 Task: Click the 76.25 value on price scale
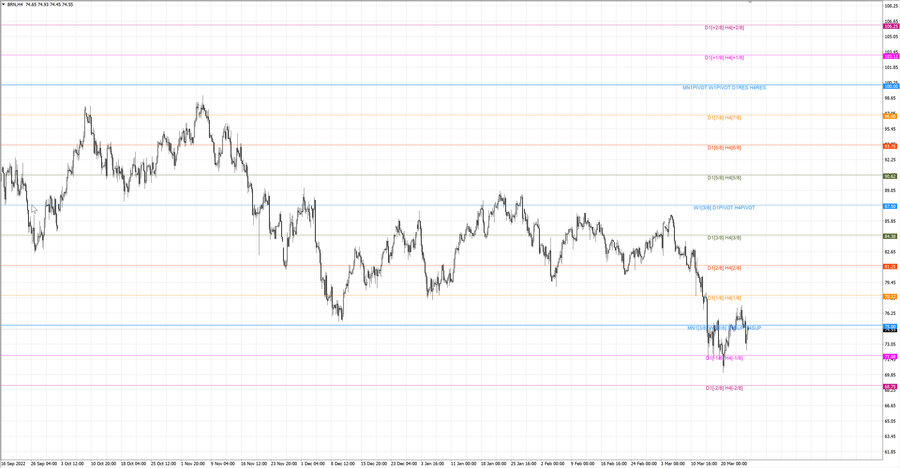click(891, 314)
